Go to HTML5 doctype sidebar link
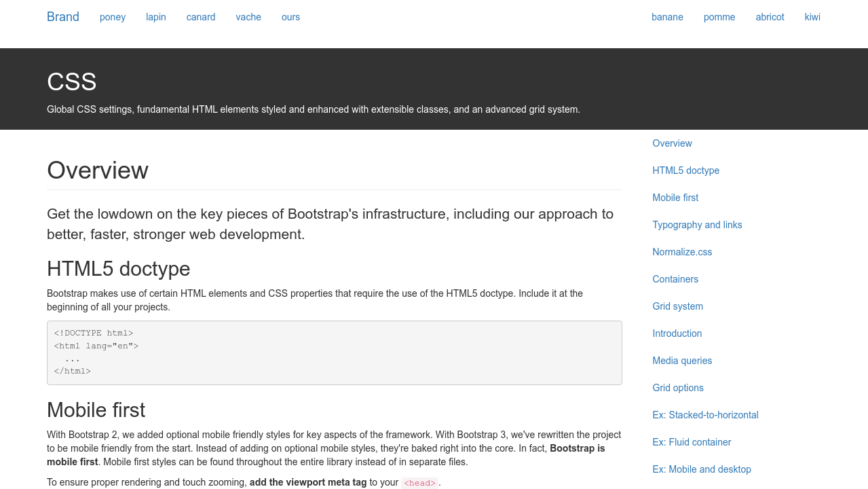 point(685,170)
